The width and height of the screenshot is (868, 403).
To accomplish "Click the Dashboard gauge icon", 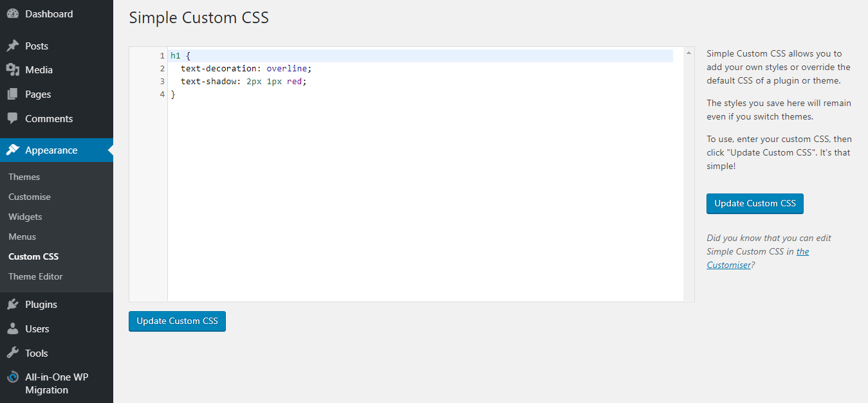I will point(12,13).
